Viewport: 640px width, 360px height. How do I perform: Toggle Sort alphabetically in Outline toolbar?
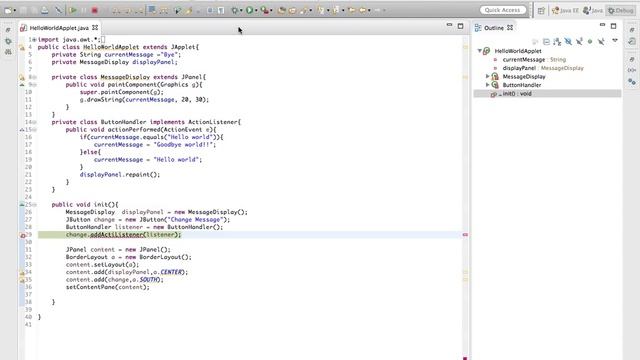[x=557, y=41]
